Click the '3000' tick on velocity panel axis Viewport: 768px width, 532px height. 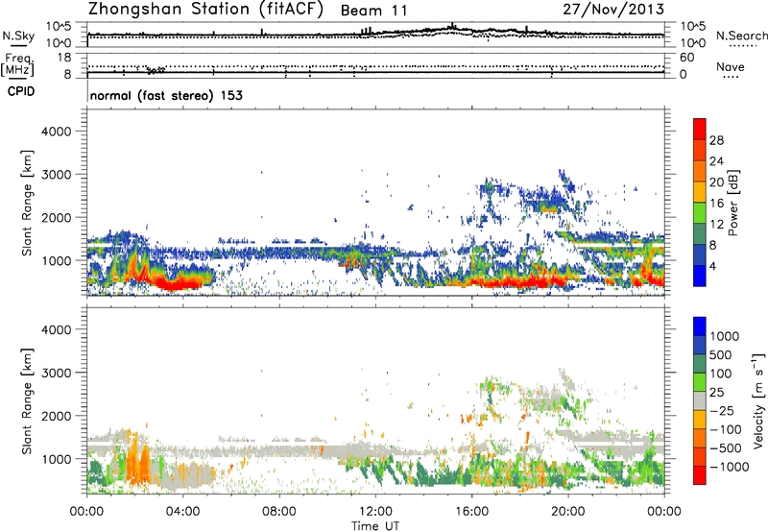click(x=56, y=373)
